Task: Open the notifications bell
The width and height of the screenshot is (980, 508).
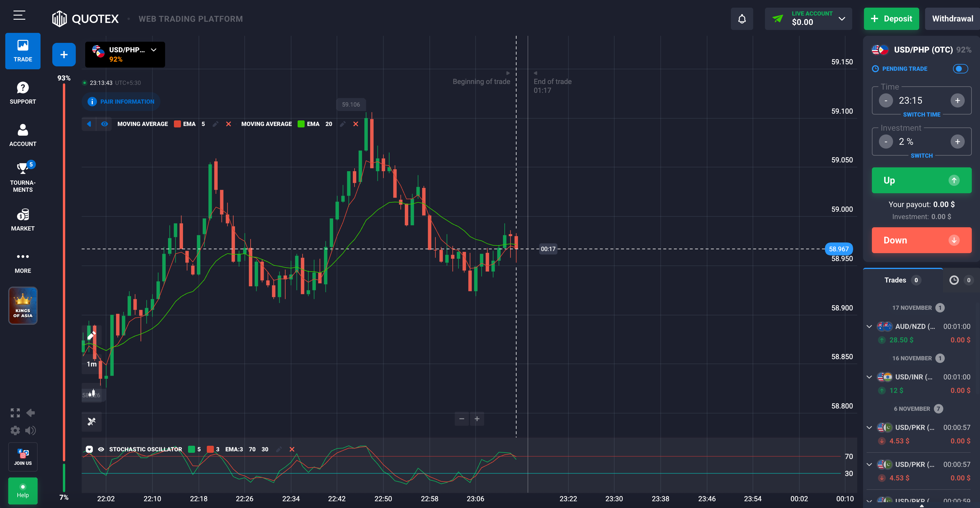Action: coord(742,18)
